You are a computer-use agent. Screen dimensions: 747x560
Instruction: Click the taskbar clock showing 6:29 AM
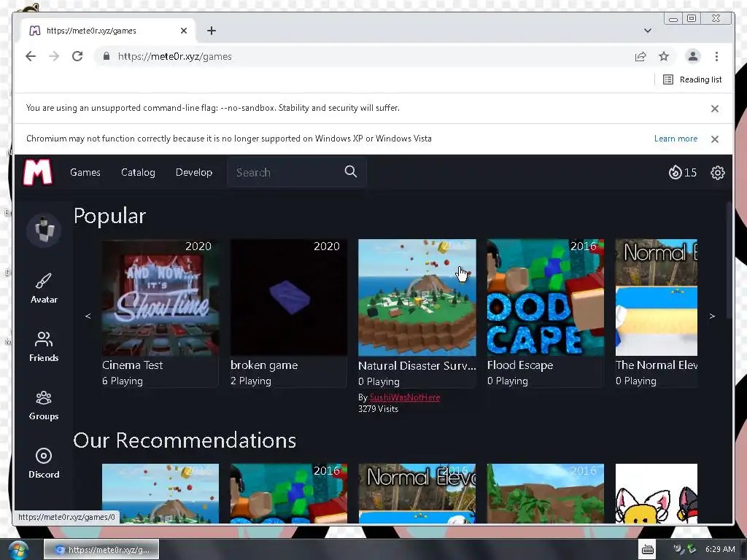pyautogui.click(x=720, y=549)
